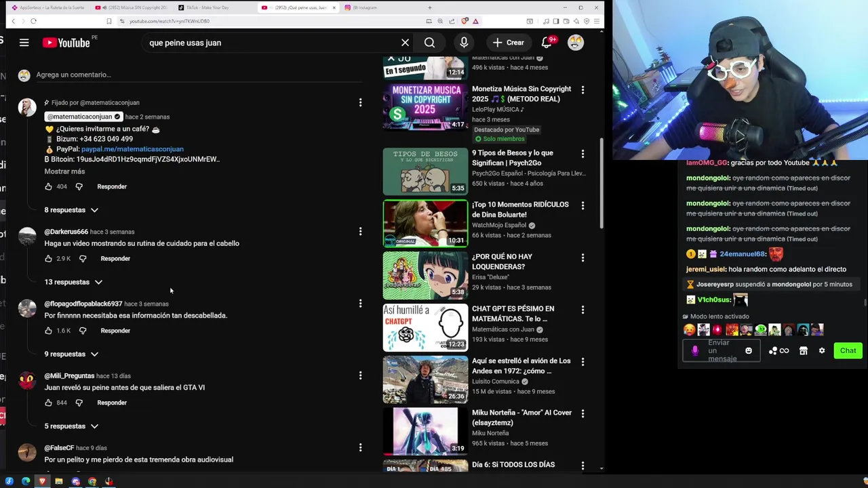Reload the page in the browser
The width and height of the screenshot is (868, 488).
[33, 21]
